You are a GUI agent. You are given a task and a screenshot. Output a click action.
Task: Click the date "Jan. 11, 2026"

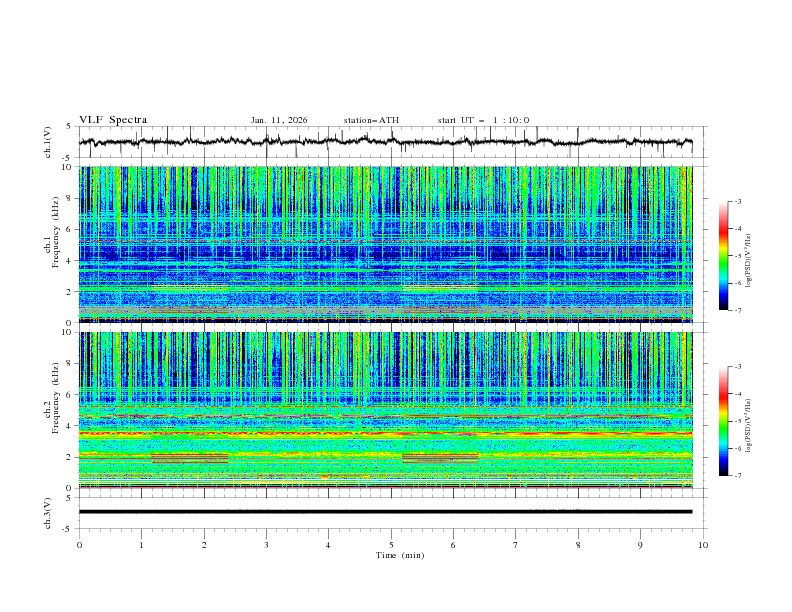279,120
